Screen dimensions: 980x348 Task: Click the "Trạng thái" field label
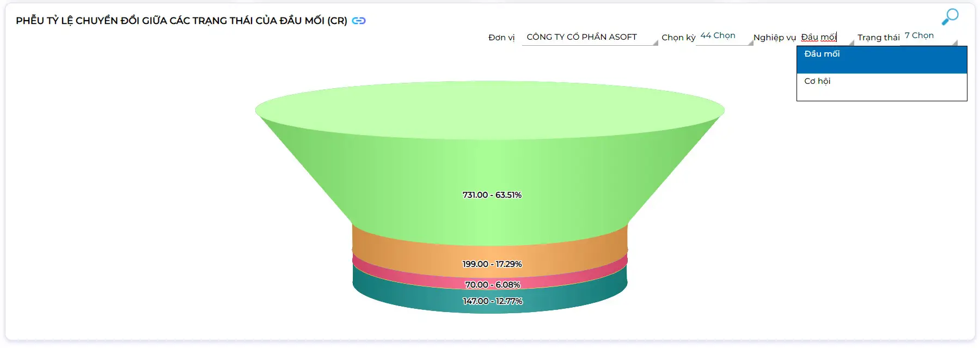click(878, 38)
